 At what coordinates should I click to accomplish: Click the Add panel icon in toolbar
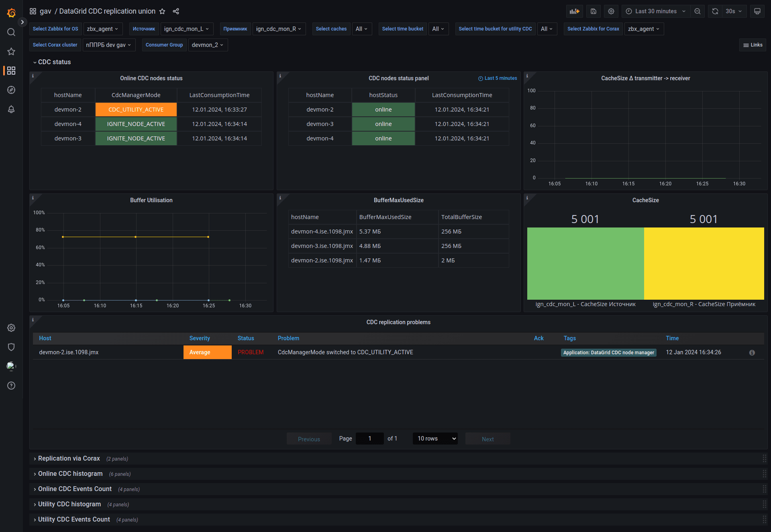click(574, 11)
